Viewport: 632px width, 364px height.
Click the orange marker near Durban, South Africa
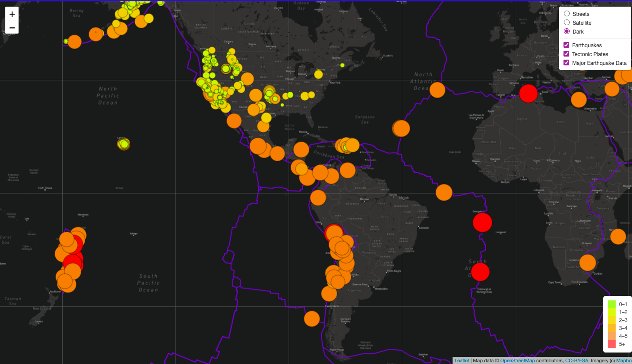pos(587,262)
